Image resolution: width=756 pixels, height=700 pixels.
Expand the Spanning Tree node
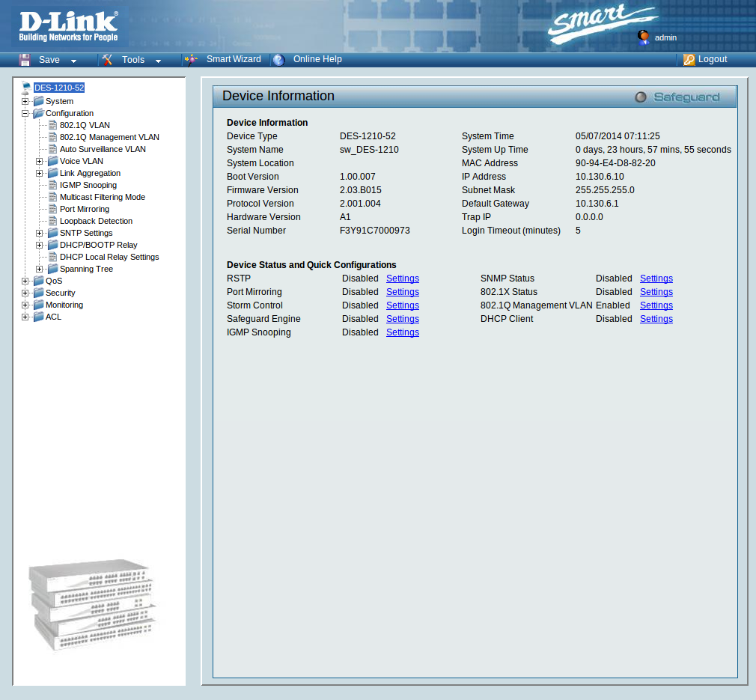click(39, 269)
